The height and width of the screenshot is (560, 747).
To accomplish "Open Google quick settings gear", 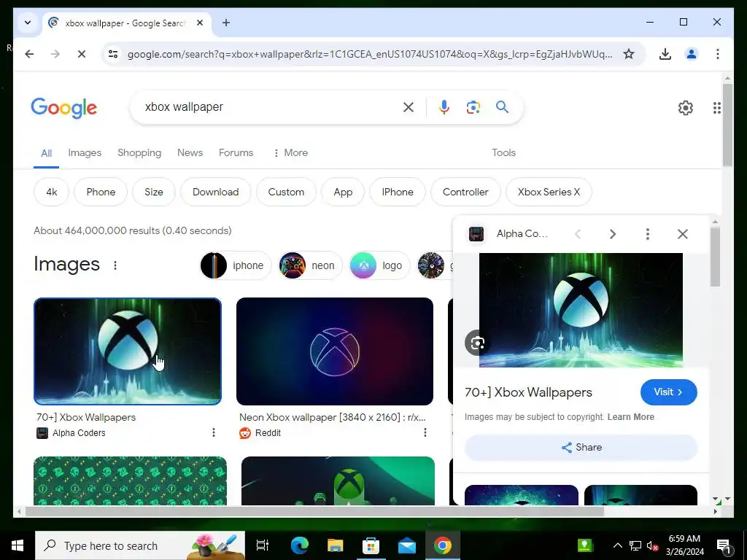I will [x=686, y=108].
